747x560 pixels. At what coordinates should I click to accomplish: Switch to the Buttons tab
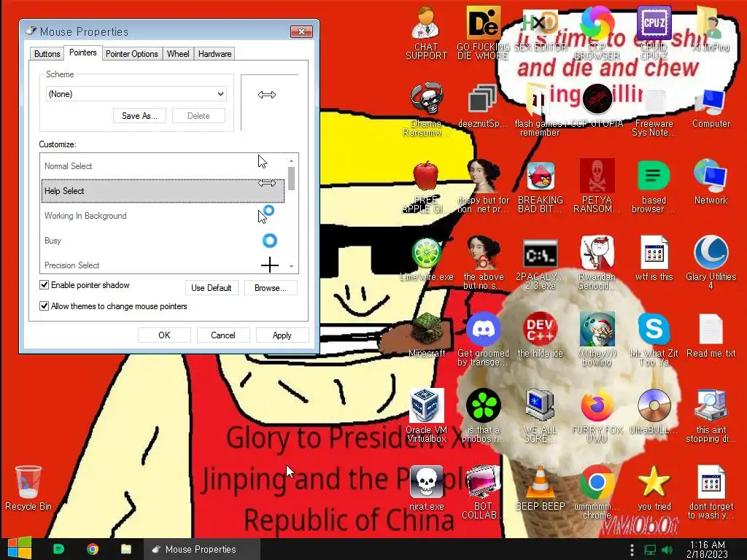[47, 54]
